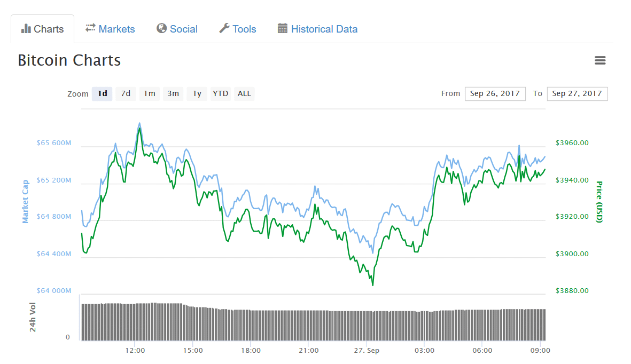This screenshot has height=364, width=631.
Task: Click the Bitcoin Charts heading
Action: tap(69, 60)
